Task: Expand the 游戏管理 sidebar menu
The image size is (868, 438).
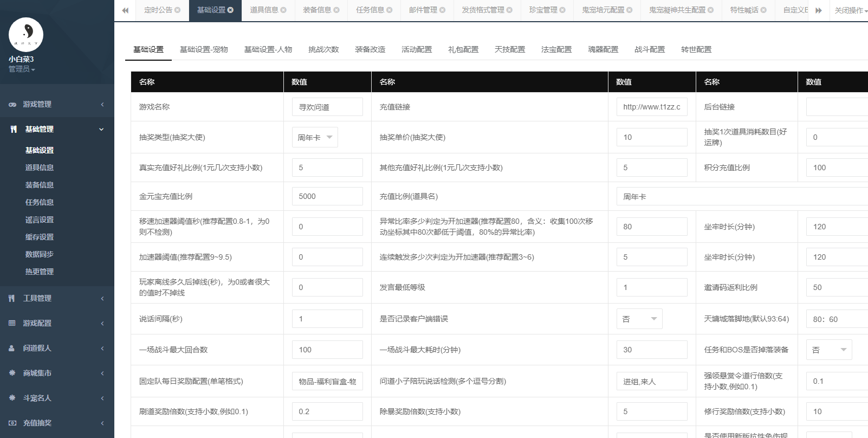Action: pyautogui.click(x=57, y=104)
